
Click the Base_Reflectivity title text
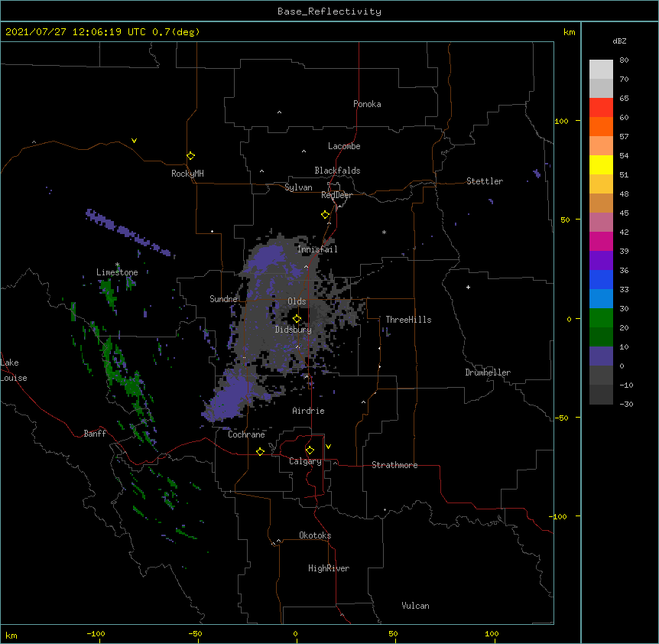point(329,11)
